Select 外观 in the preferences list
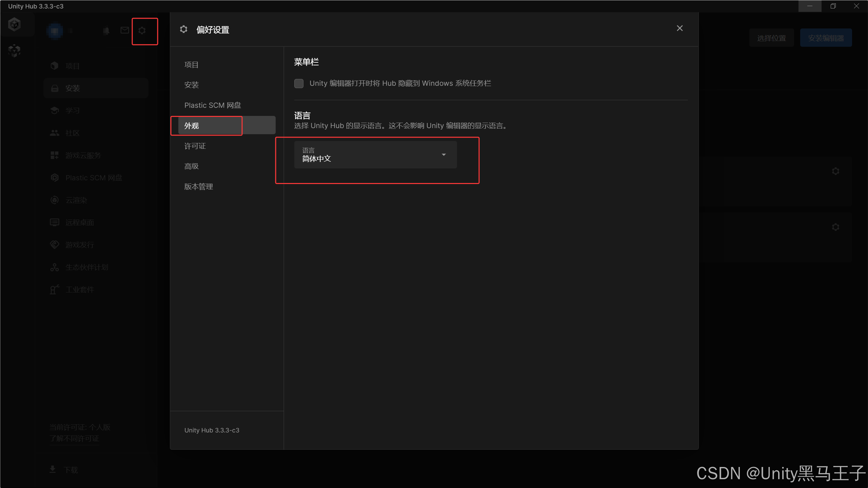The height and width of the screenshot is (488, 868). (227, 125)
